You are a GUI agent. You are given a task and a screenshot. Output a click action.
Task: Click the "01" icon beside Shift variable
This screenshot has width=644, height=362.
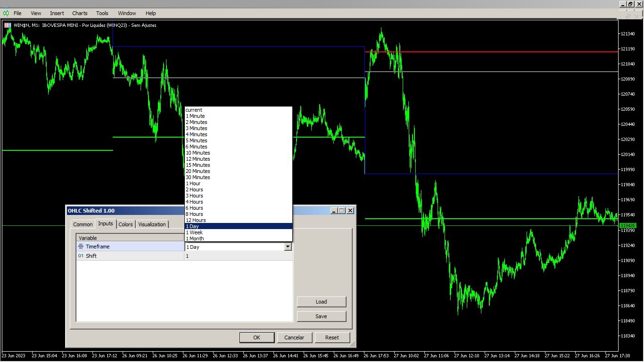[80, 255]
